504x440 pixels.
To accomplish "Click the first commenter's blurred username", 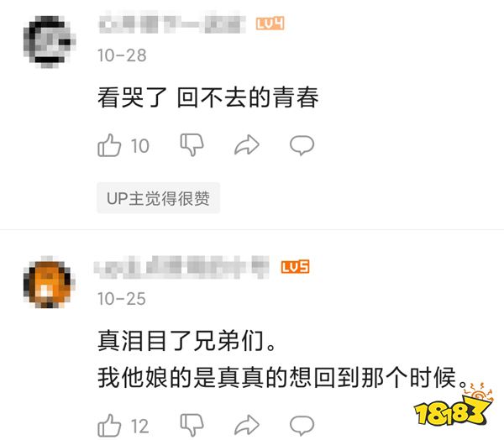I will 172,24.
